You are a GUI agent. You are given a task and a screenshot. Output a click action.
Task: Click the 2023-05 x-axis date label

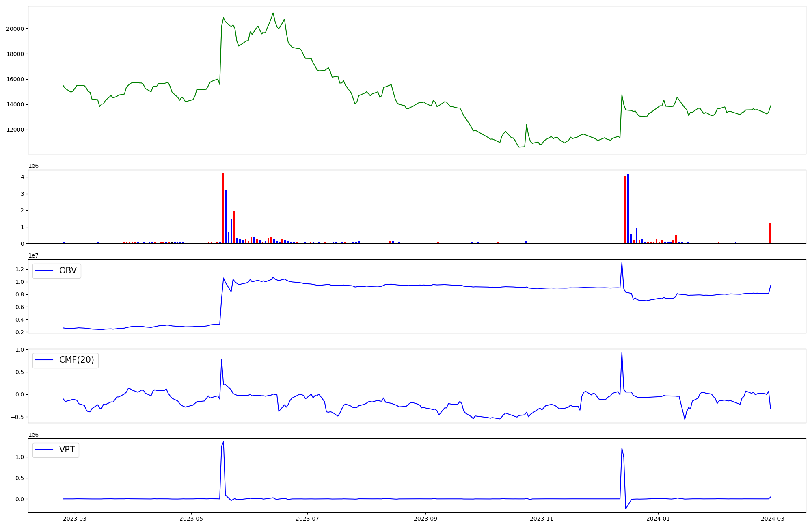(x=191, y=519)
